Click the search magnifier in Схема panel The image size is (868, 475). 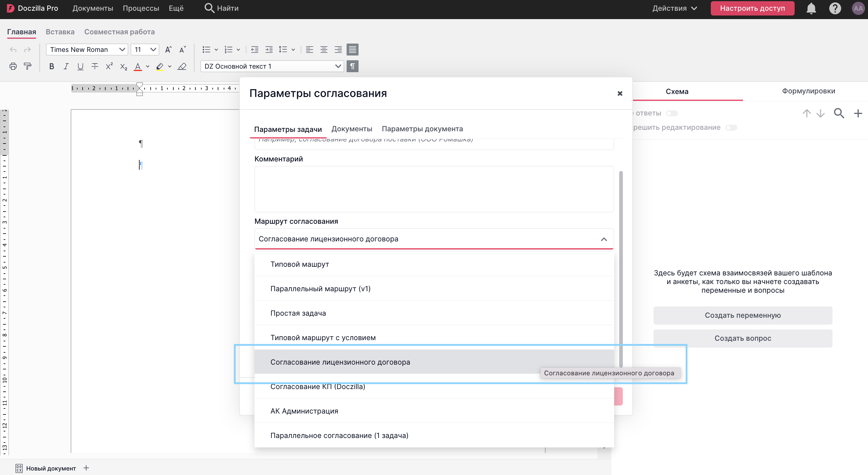click(839, 113)
